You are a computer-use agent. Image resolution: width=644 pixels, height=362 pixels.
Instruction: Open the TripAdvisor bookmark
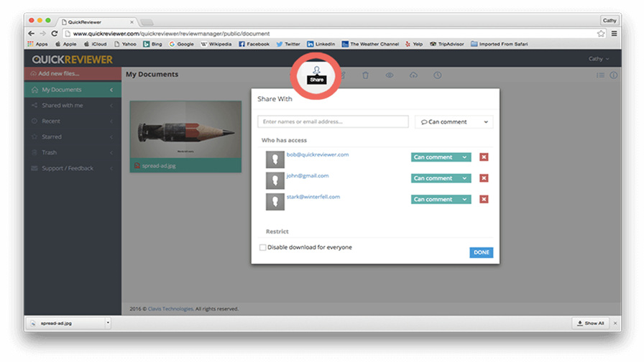pos(446,44)
